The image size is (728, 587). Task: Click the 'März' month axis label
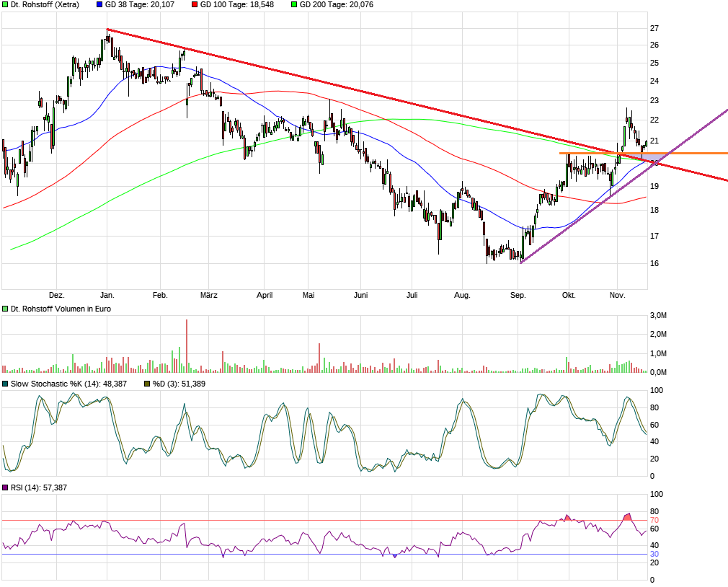pyautogui.click(x=209, y=296)
